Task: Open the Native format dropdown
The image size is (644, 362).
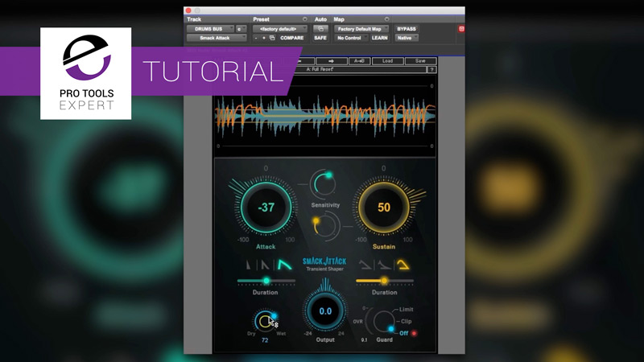Action: (x=407, y=38)
